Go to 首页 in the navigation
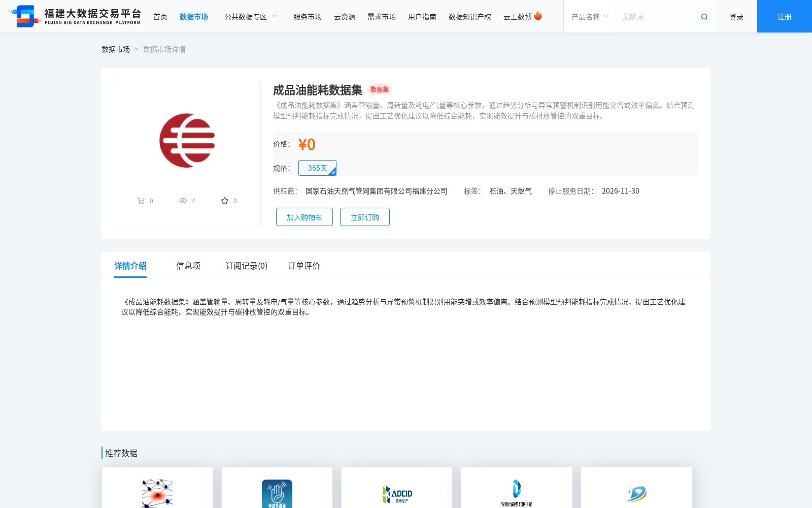Viewport: 812px width, 508px height. [x=160, y=17]
